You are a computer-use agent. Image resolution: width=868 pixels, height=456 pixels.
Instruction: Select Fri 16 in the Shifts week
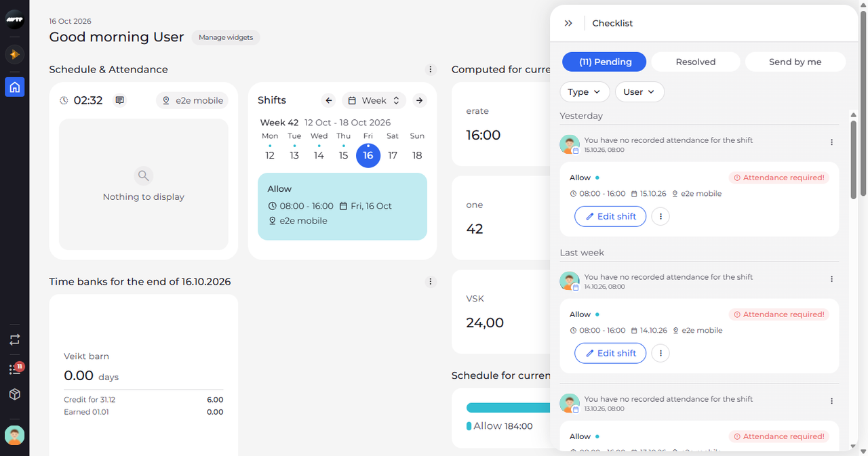click(368, 155)
